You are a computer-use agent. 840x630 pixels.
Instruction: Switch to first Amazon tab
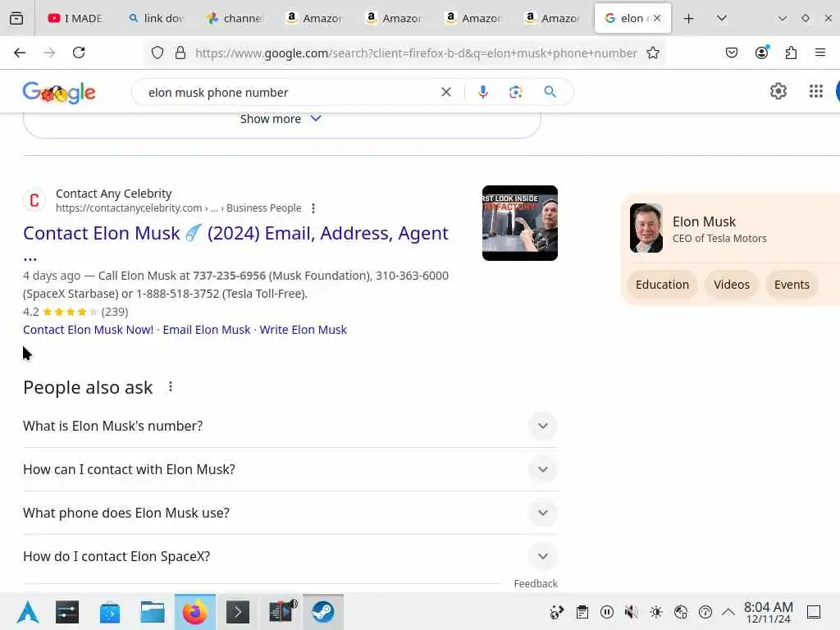[x=314, y=18]
